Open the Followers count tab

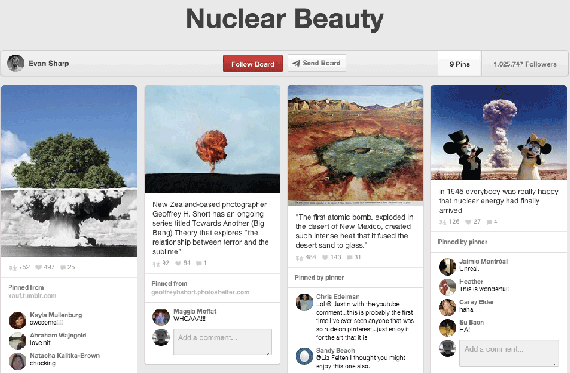coord(525,64)
